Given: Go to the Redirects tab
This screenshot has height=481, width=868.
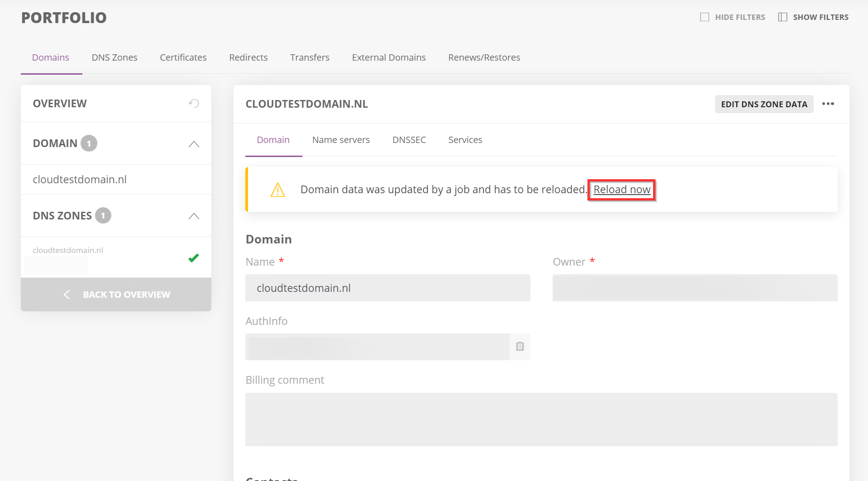Looking at the screenshot, I should coord(248,57).
